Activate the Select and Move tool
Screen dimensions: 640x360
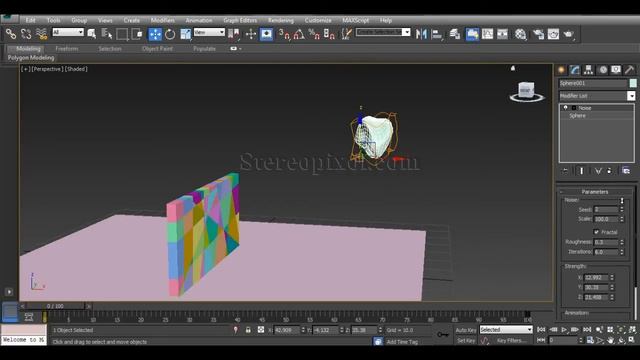click(155, 34)
